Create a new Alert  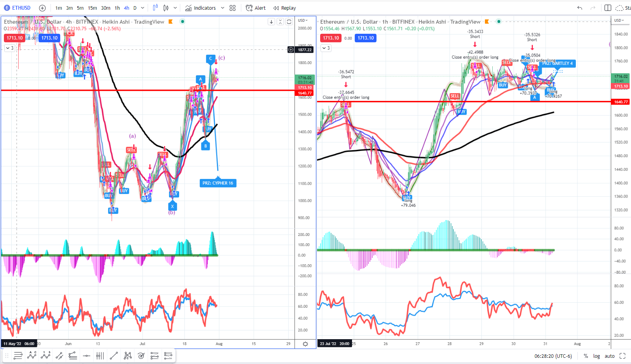(256, 8)
